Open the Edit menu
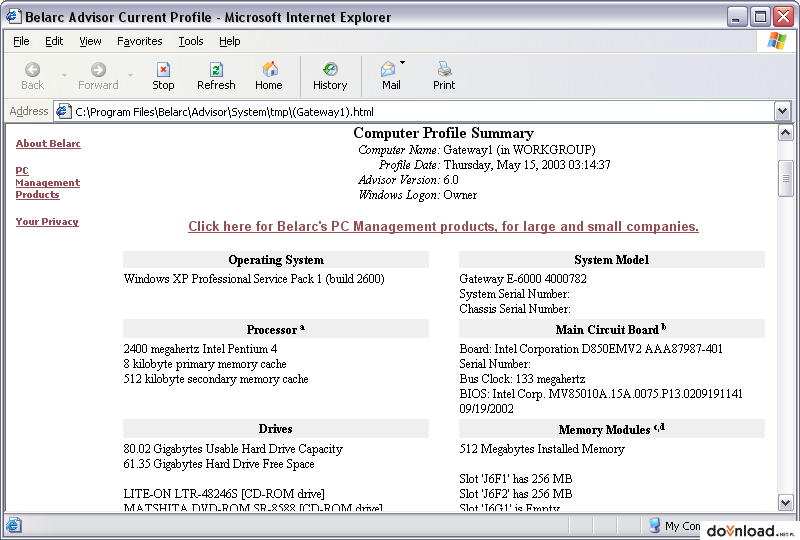 coord(54,41)
